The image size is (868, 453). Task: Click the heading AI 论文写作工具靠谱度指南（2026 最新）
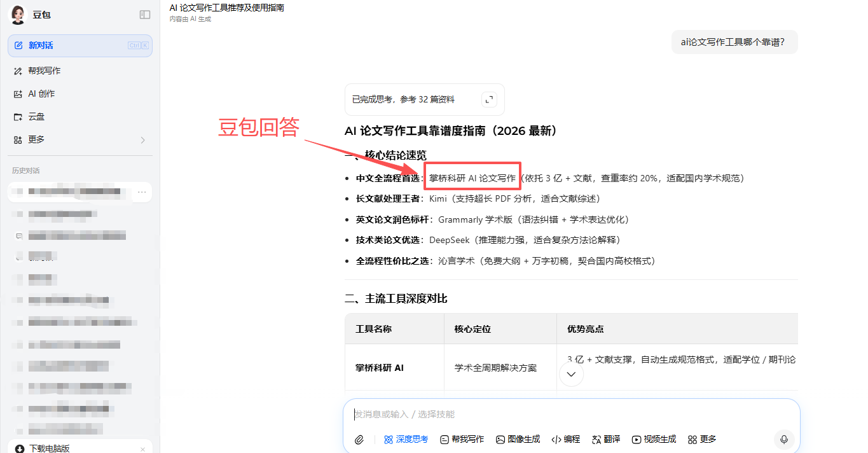pos(453,130)
